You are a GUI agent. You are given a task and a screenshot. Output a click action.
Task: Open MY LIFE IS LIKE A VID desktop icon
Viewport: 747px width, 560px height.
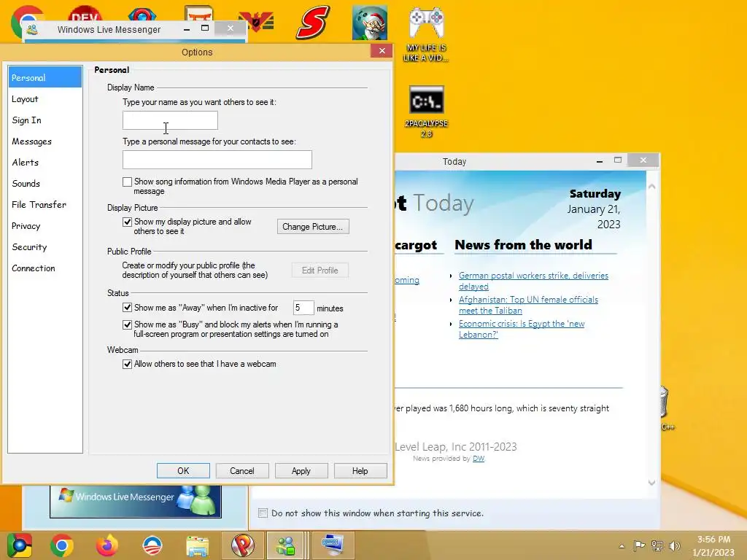pos(426,34)
